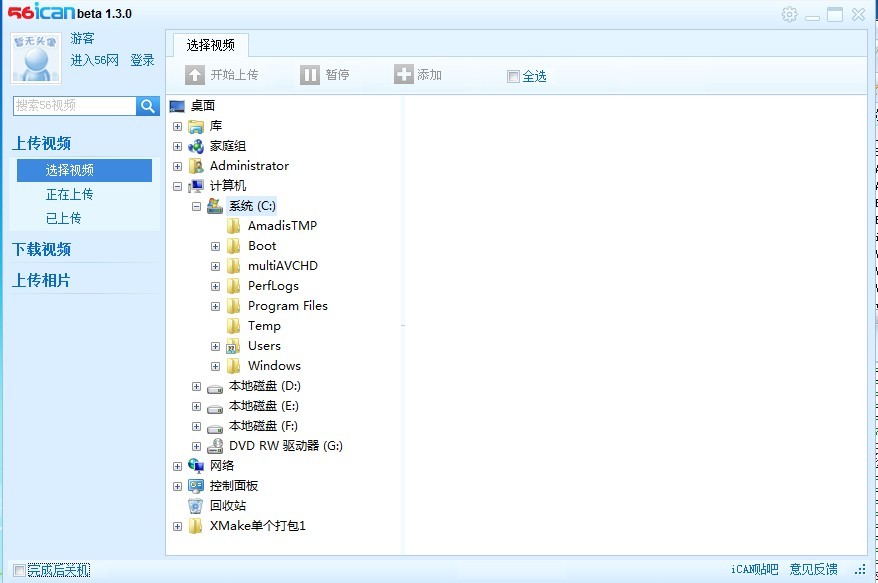Open the 选择视频 tab
Viewport: 878px width, 583px height.
click(211, 45)
